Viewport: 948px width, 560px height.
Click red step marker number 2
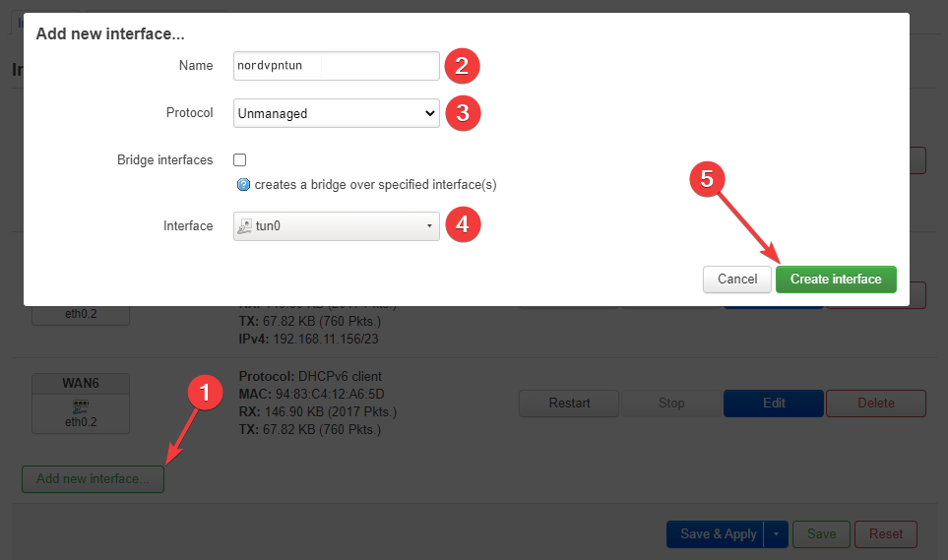(463, 66)
